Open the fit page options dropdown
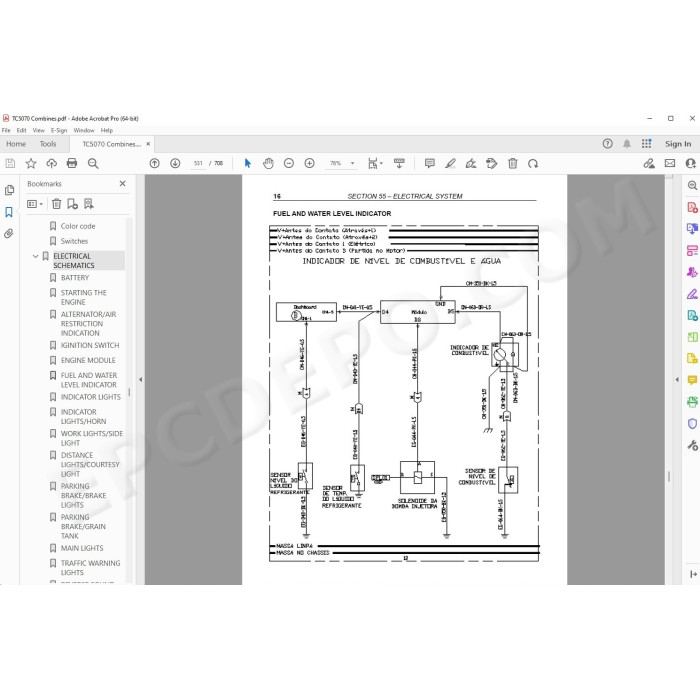 (375, 163)
